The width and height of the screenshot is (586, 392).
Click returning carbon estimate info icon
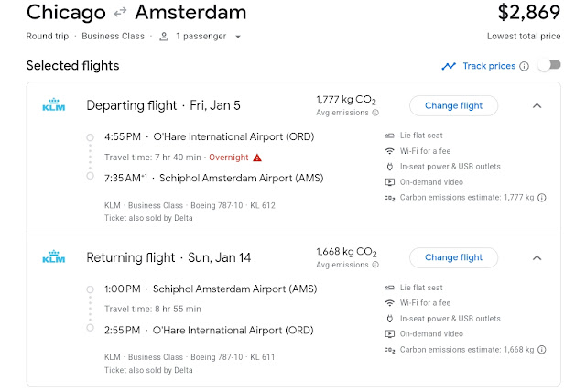(x=542, y=349)
